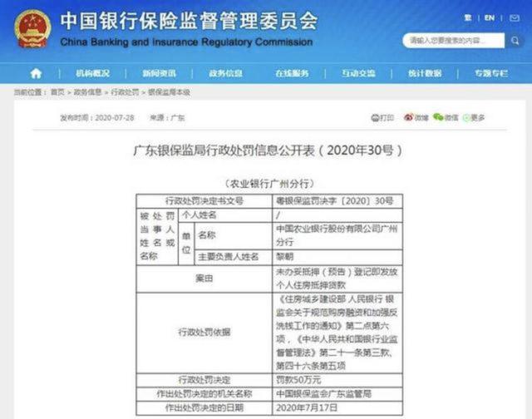The width and height of the screenshot is (532, 419).
Task: Open 统计数据 menu
Action: click(x=425, y=73)
